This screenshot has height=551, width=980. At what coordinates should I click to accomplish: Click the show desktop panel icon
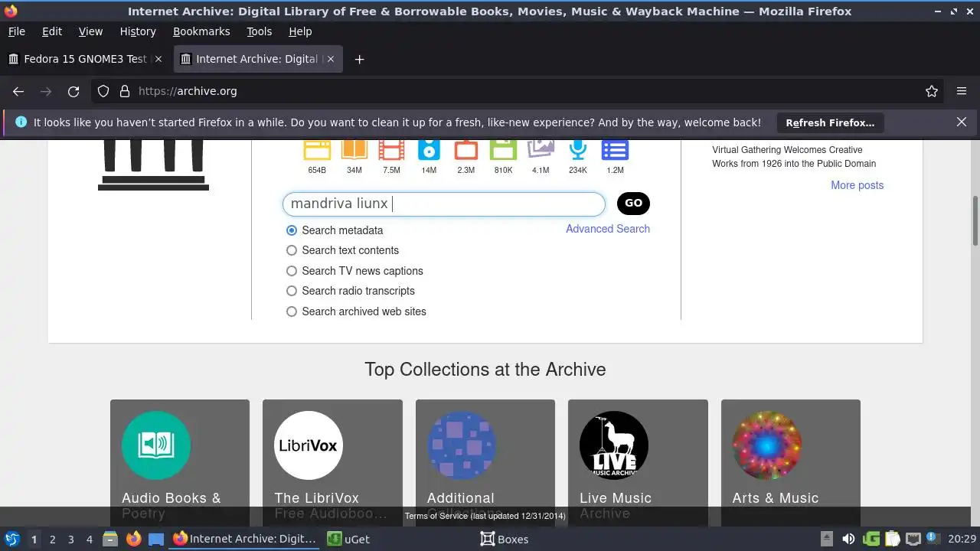[x=156, y=539]
